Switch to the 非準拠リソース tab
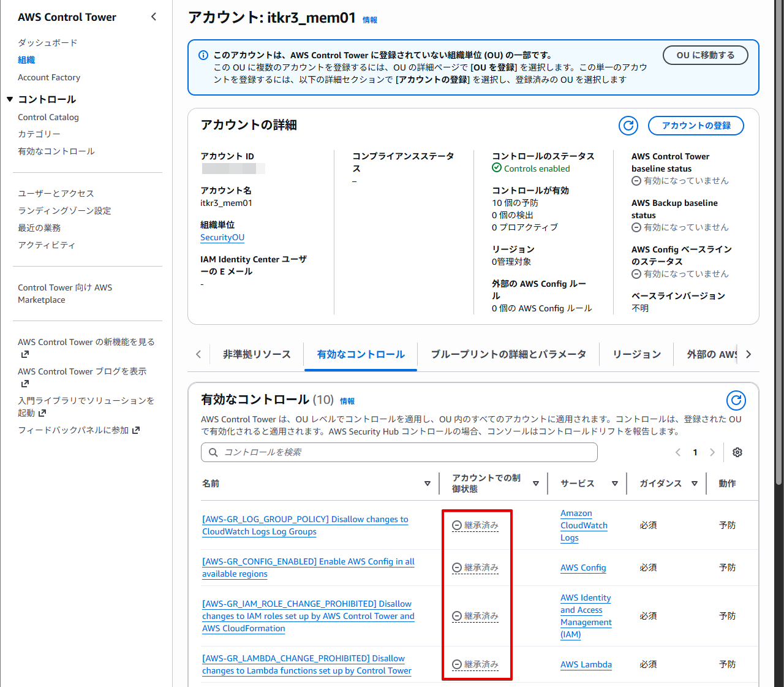The width and height of the screenshot is (784, 687). (x=257, y=354)
